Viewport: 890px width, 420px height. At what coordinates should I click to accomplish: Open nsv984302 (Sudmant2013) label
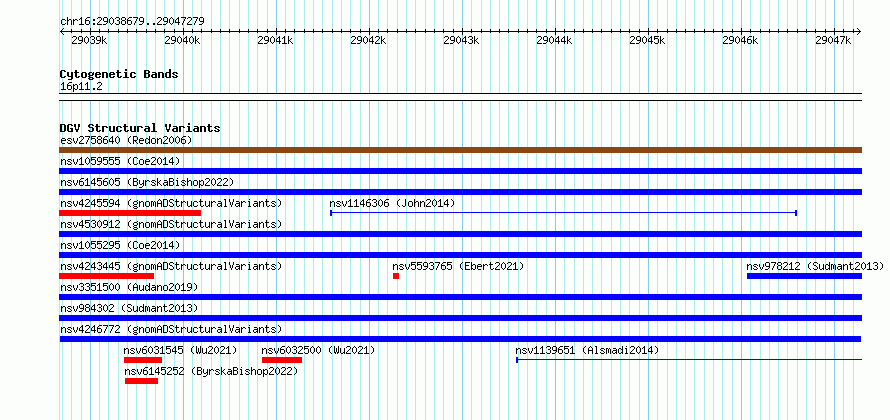[129, 308]
